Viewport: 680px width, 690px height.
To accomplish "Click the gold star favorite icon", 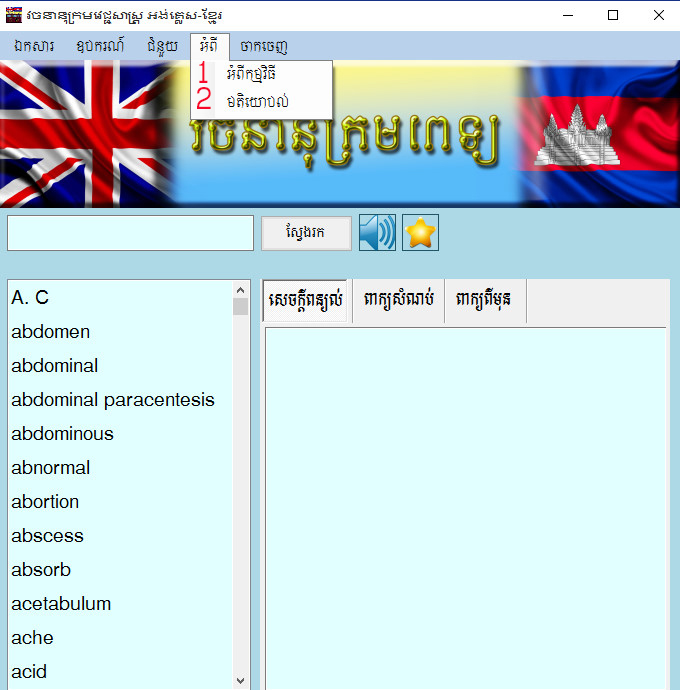I will coord(420,232).
